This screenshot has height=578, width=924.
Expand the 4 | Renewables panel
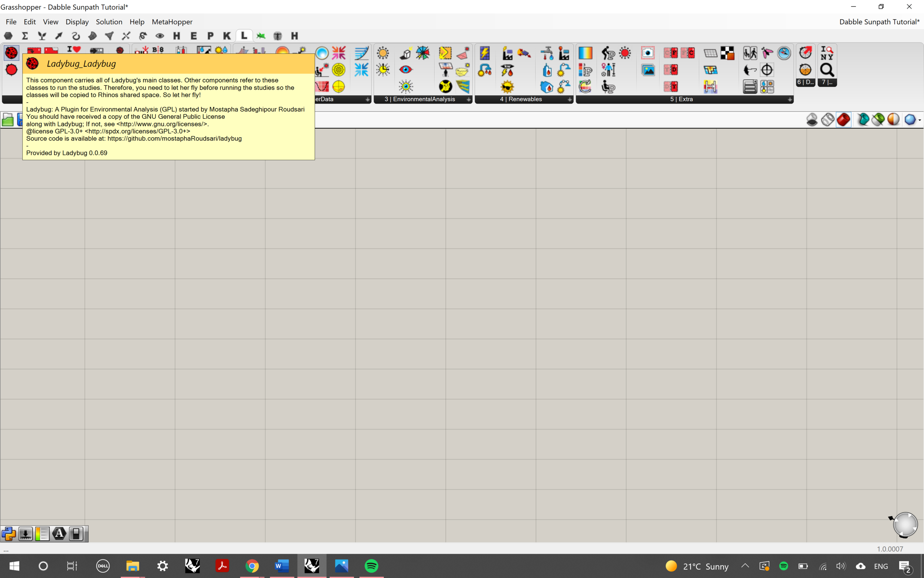click(569, 99)
